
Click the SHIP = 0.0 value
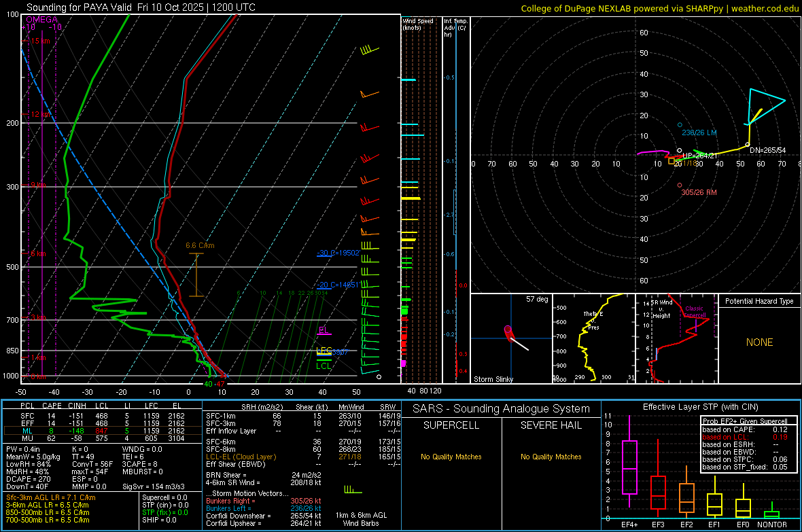click(159, 520)
